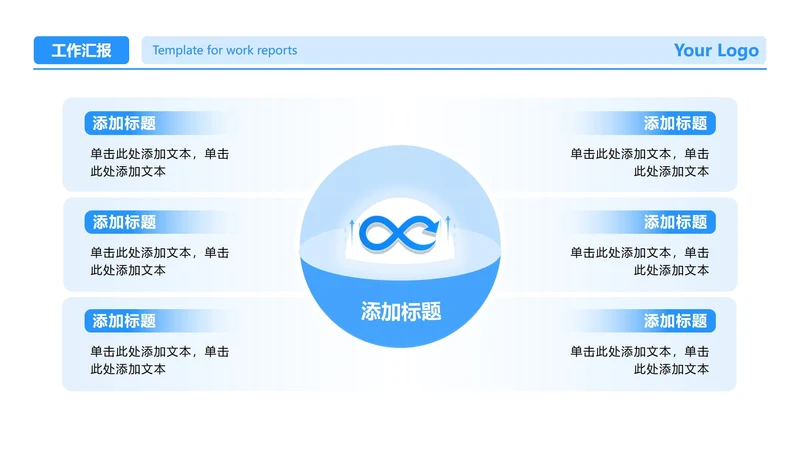Click the "Your Logo" placeholder text
Image resolution: width=800 pixels, height=450 pixels.
tap(716, 50)
